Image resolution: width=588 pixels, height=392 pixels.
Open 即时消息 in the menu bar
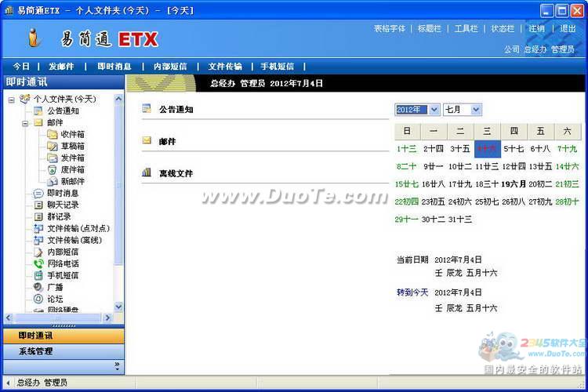coord(114,67)
